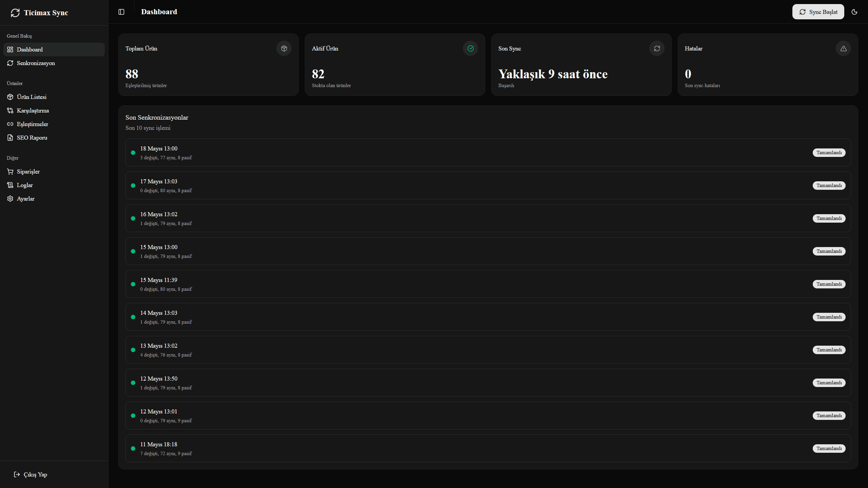Click green status dot on 18 Mayıs 13:00 row
This screenshot has width=868, height=488.
pyautogui.click(x=133, y=153)
